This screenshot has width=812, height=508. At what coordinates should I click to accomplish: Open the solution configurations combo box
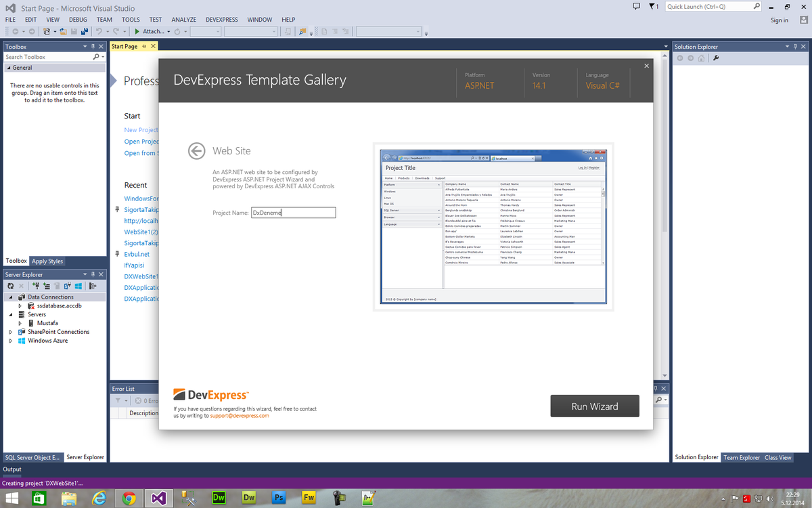click(x=206, y=31)
